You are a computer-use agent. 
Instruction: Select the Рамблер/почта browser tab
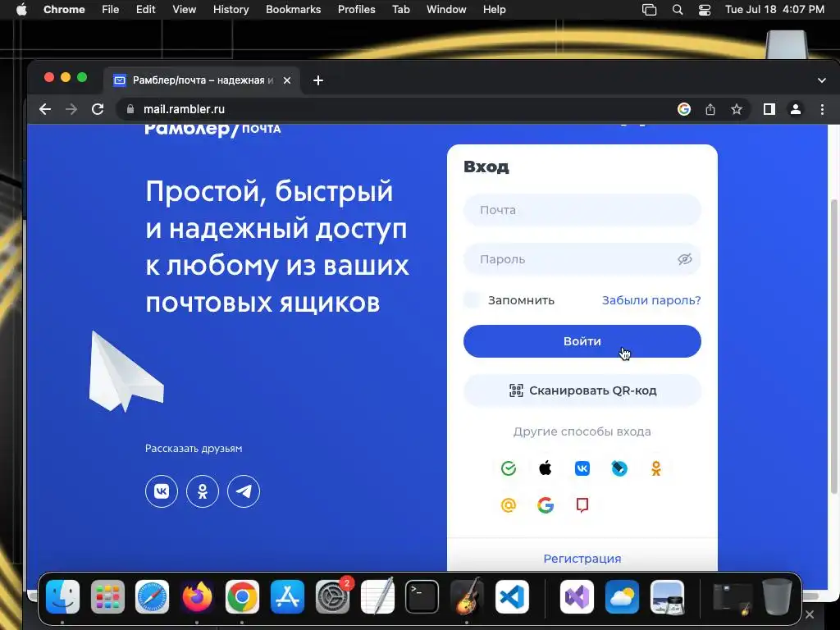pyautogui.click(x=203, y=80)
